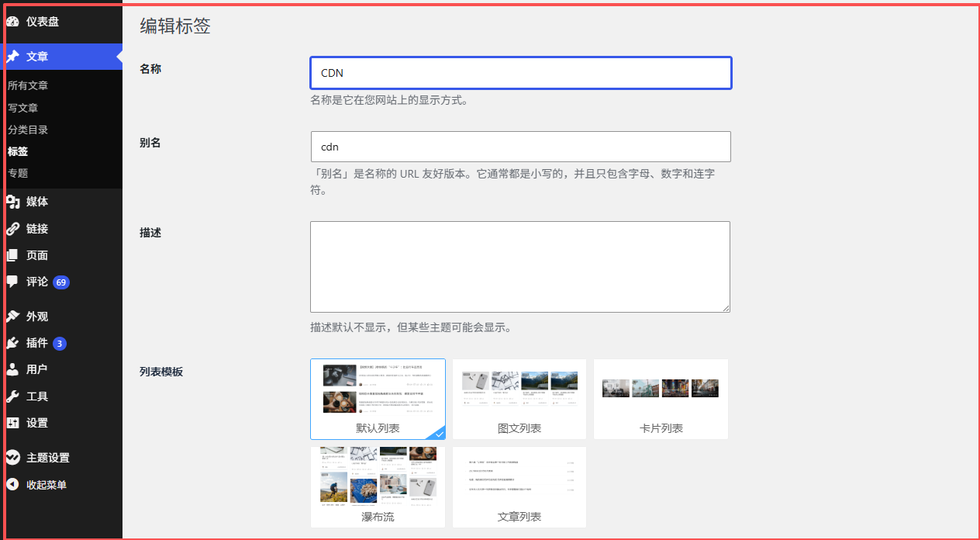980x540 pixels.
Task: Click the dashboard gauge icon
Action: 12,22
